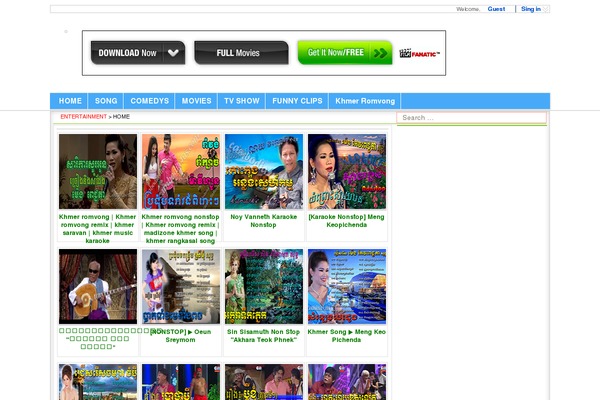Click title link Khmer romvong khmer saravan khmer music karaoke

click(98, 229)
